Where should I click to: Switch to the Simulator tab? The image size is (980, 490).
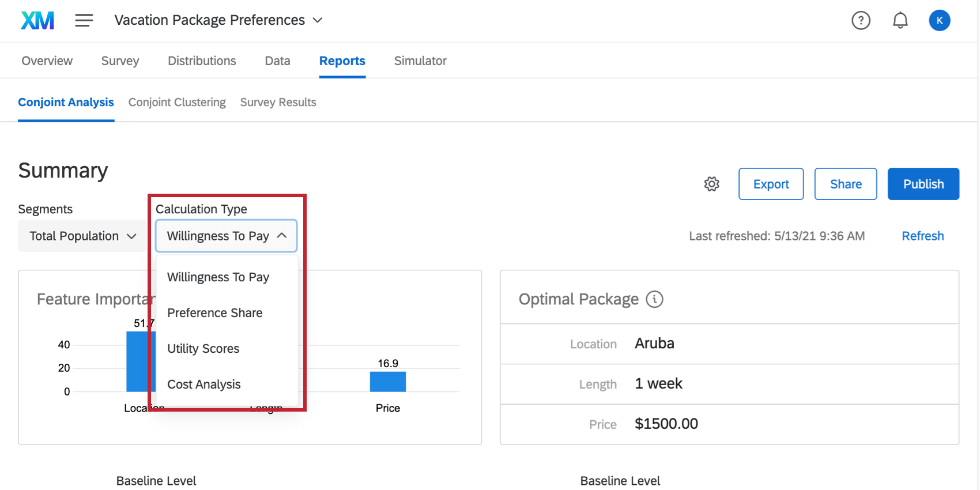tap(420, 61)
